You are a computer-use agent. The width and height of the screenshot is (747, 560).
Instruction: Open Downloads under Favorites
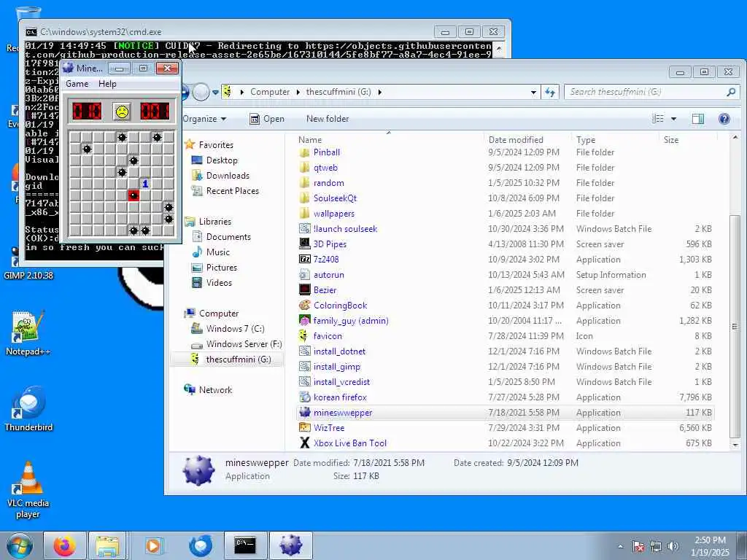228,176
